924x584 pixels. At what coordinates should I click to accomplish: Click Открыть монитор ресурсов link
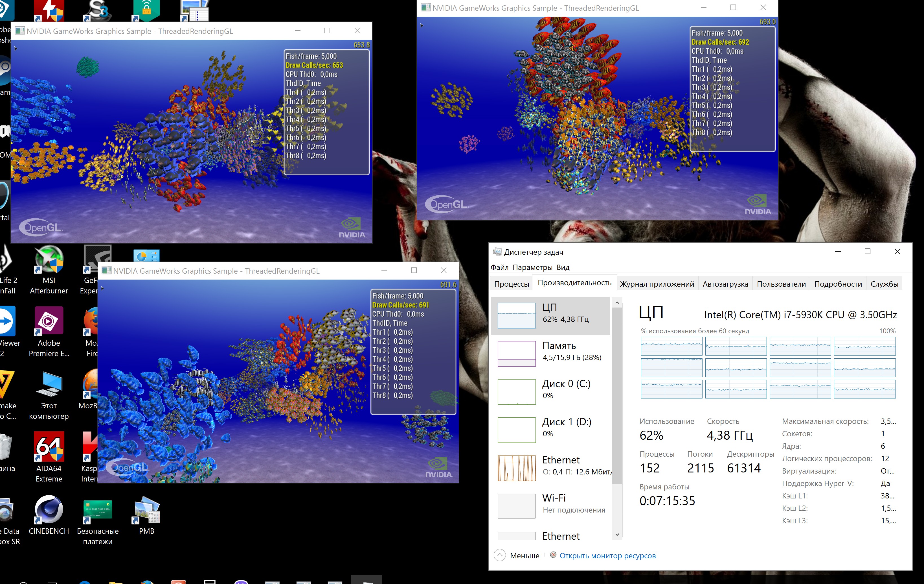607,555
